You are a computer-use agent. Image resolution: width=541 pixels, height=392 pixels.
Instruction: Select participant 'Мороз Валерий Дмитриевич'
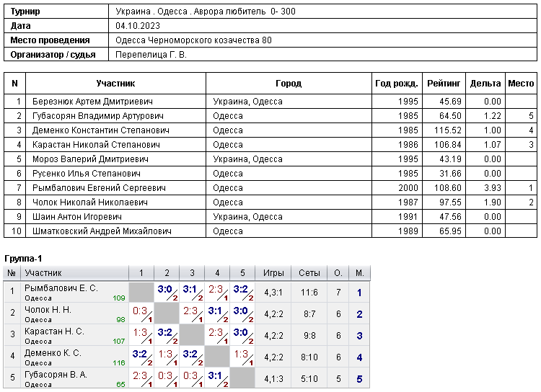point(90,159)
